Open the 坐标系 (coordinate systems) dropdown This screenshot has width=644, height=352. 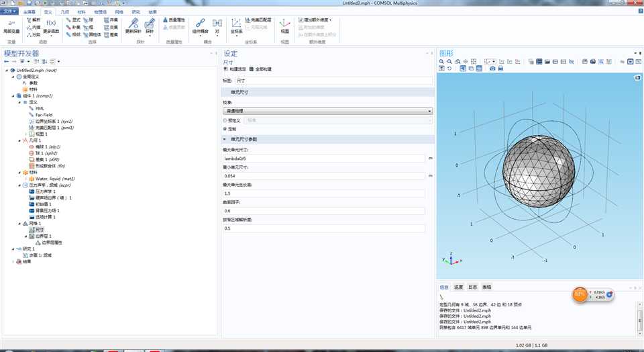tap(237, 26)
